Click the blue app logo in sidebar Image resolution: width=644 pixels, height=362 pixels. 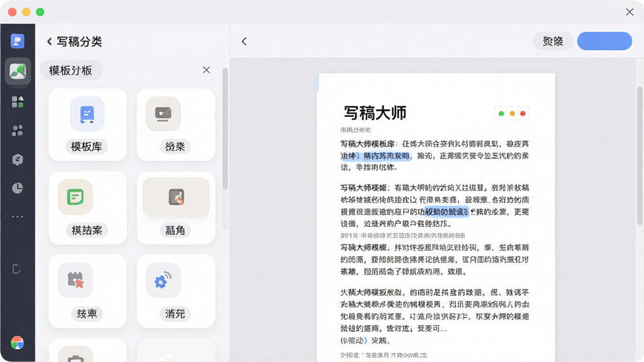(17, 41)
